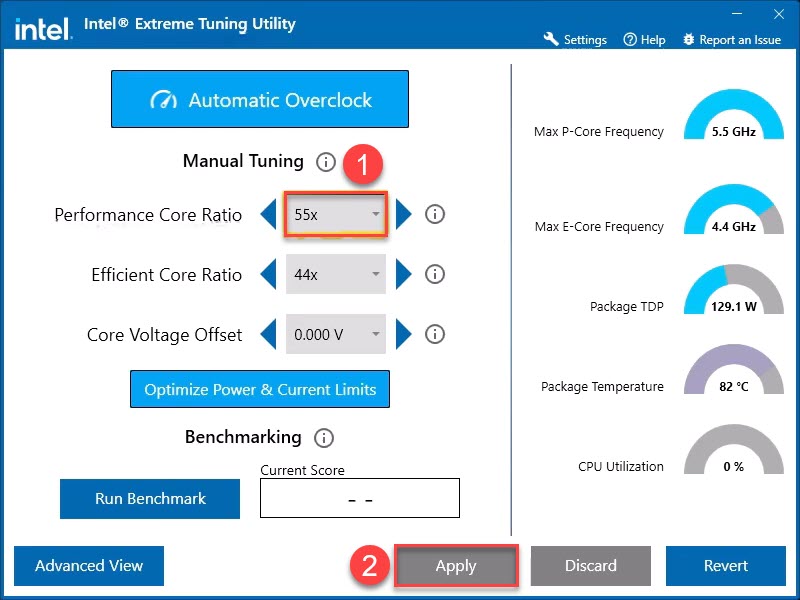The image size is (800, 600).
Task: Click the Core Voltage Offset info icon
Action: [x=435, y=335]
